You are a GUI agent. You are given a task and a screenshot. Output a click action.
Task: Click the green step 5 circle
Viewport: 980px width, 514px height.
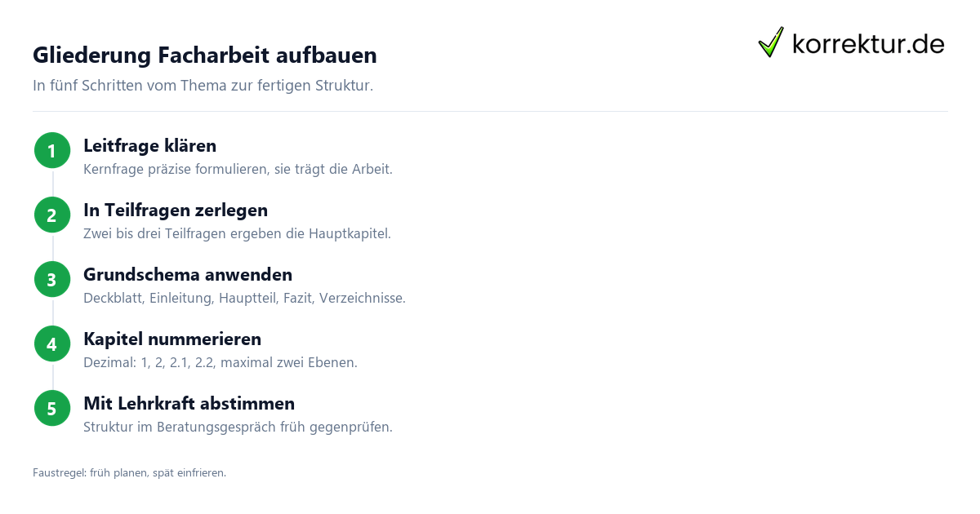point(52,409)
